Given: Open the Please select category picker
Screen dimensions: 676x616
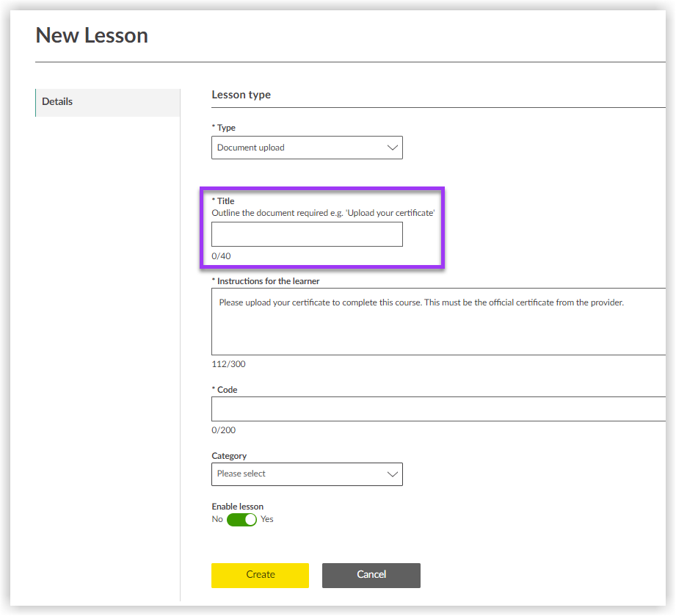Looking at the screenshot, I should [x=306, y=474].
